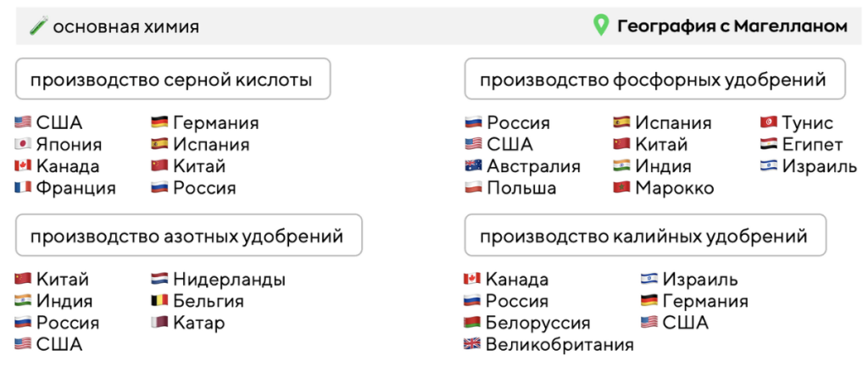Screen dimensions: 868x383
Task: Click the 'производство серной кислоты' box
Action: tap(172, 80)
